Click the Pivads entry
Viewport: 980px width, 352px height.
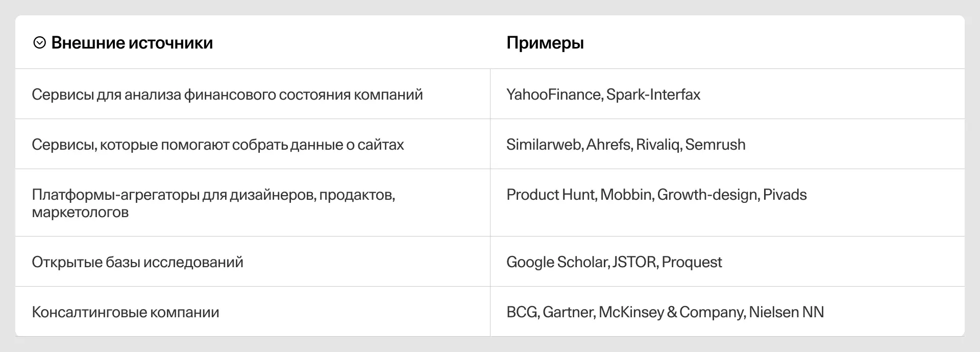point(785,195)
